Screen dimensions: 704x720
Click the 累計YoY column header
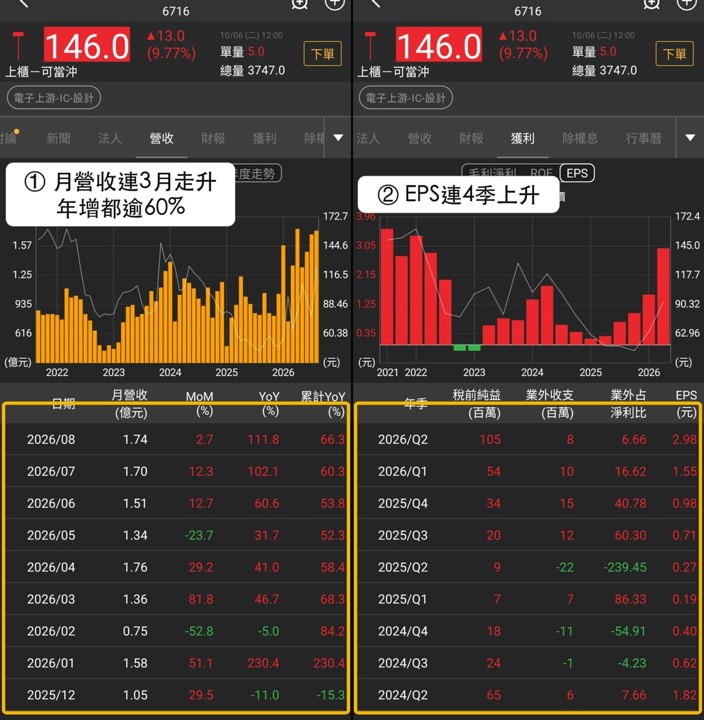pos(323,403)
